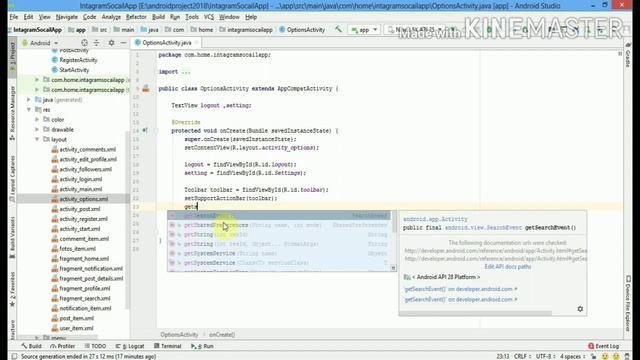The height and width of the screenshot is (360, 640).
Task: Expand the drawable folder
Action: click(x=37, y=129)
